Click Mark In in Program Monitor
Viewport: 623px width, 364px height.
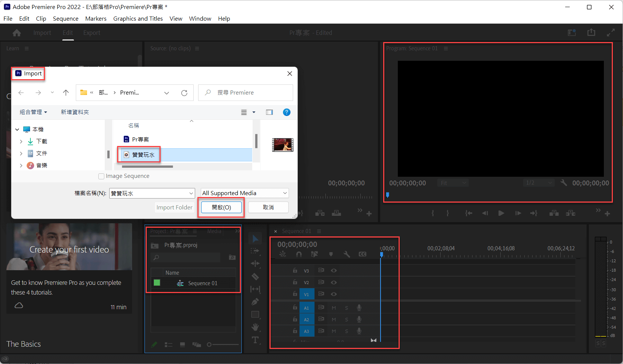[x=433, y=213]
